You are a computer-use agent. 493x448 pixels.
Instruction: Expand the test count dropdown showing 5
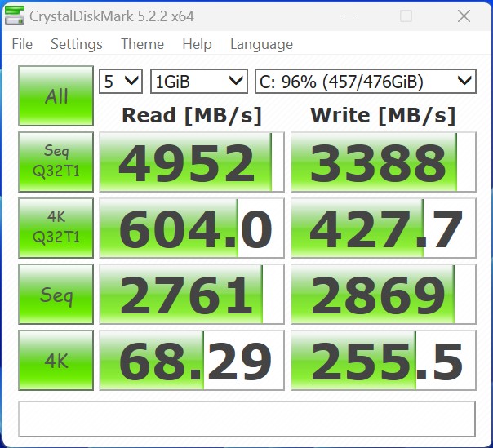[x=121, y=82]
